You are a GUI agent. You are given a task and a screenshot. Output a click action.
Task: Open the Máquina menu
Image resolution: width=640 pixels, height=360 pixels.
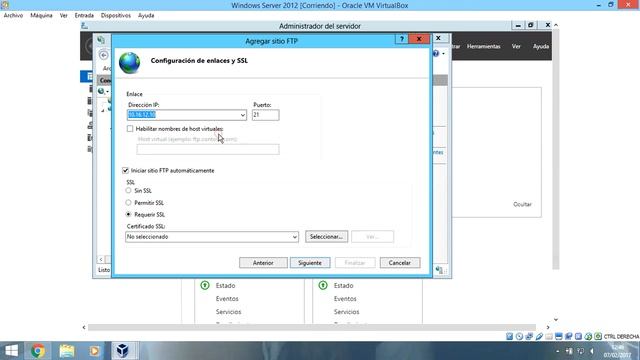(41, 16)
